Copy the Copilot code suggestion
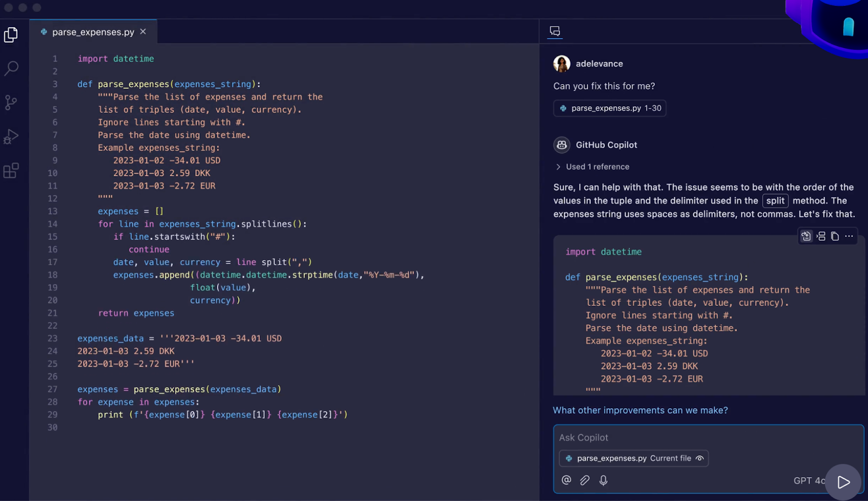Viewport: 868px width, 501px height. [x=834, y=236]
